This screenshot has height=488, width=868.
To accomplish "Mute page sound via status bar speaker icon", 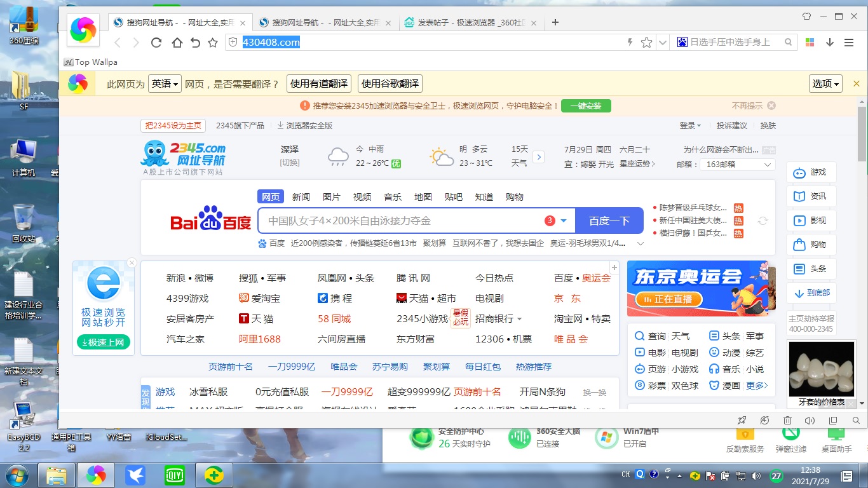I will click(810, 421).
